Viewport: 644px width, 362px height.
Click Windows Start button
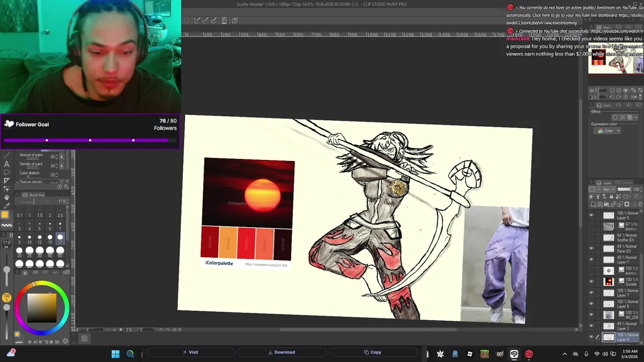coord(115,354)
